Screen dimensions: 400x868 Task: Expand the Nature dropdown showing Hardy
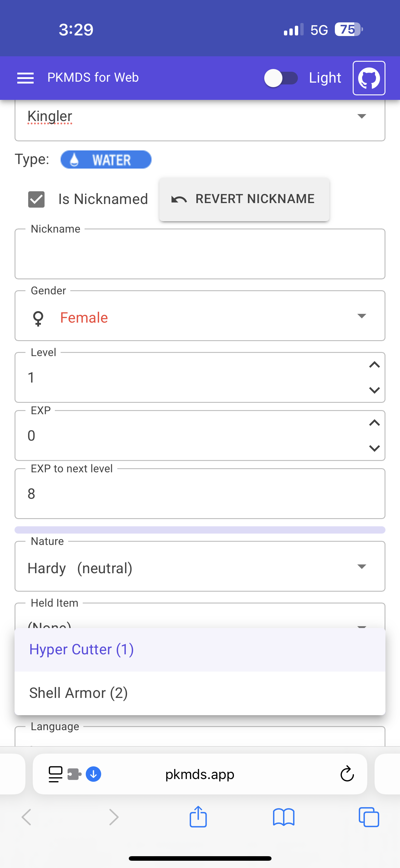click(362, 567)
